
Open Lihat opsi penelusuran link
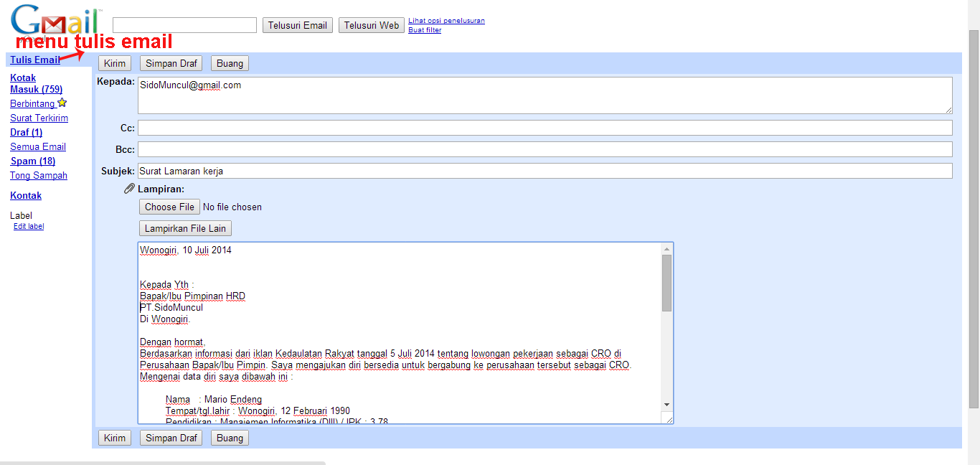tap(446, 20)
